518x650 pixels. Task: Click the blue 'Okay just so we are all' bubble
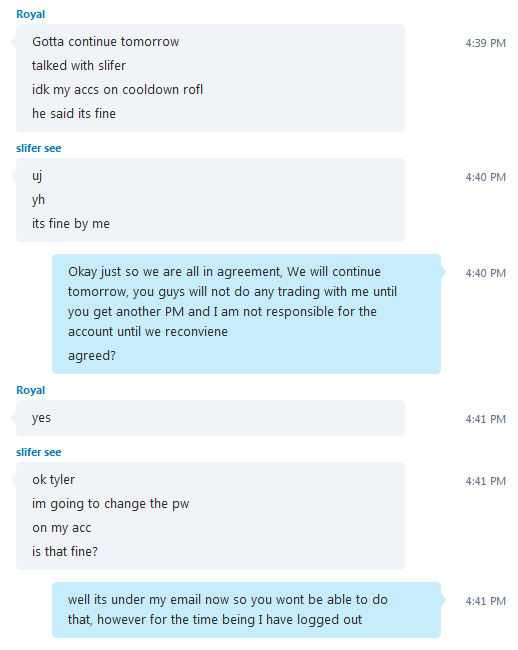point(246,314)
